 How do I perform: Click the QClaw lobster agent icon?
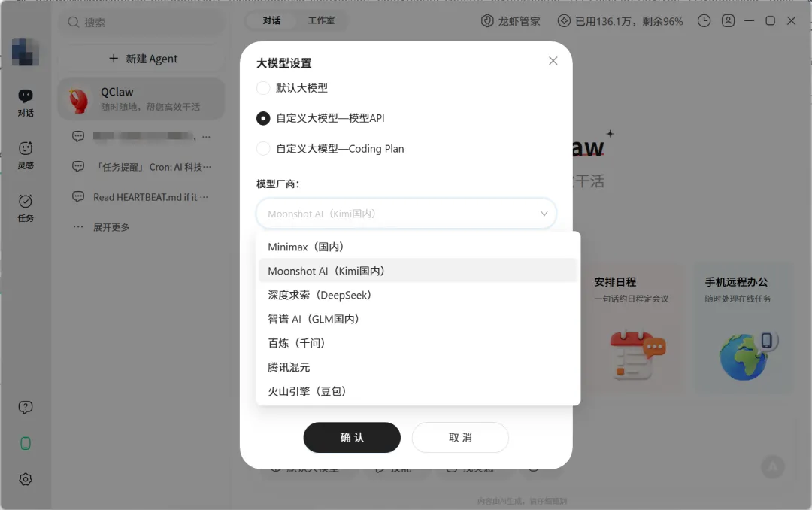(x=79, y=99)
